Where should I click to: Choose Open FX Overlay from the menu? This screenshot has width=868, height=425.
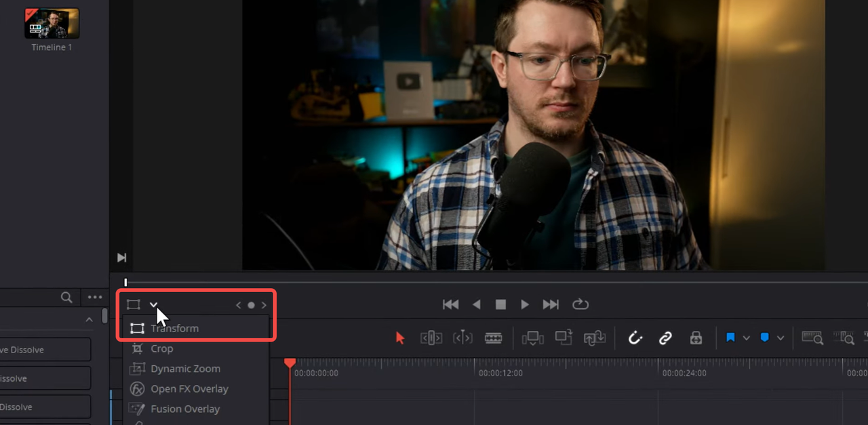196,389
